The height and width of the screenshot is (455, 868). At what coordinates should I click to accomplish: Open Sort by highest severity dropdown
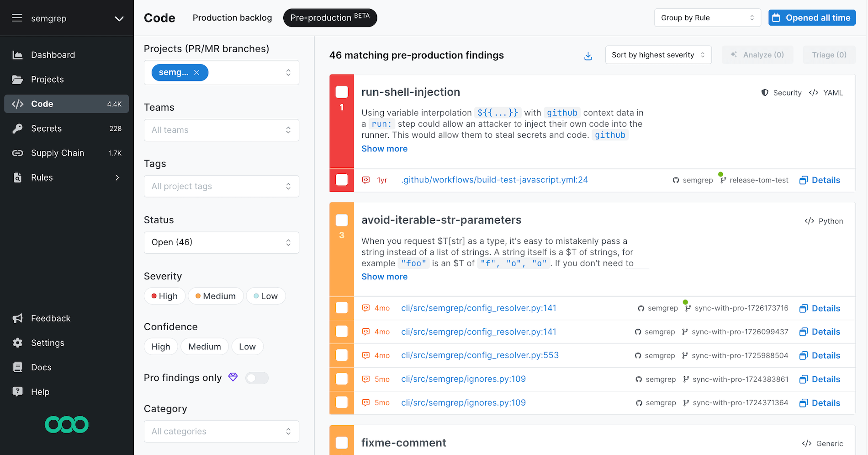(x=658, y=55)
